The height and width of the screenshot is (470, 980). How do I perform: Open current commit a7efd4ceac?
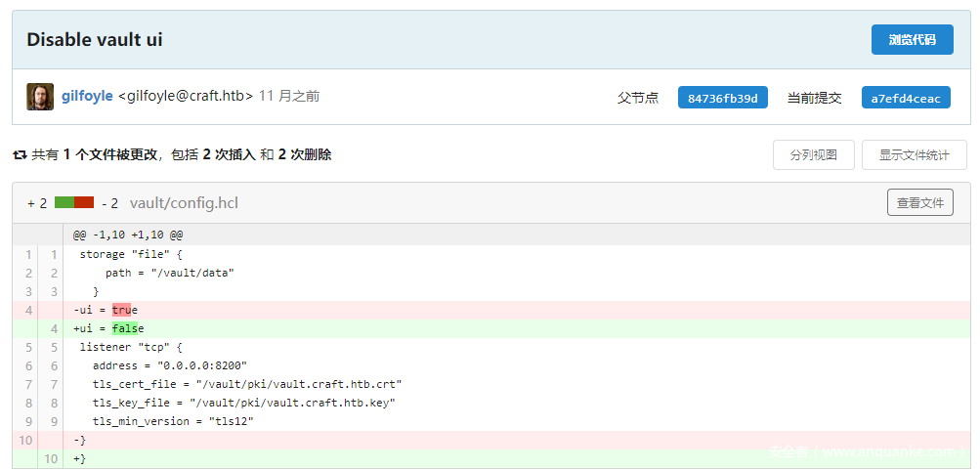click(906, 98)
